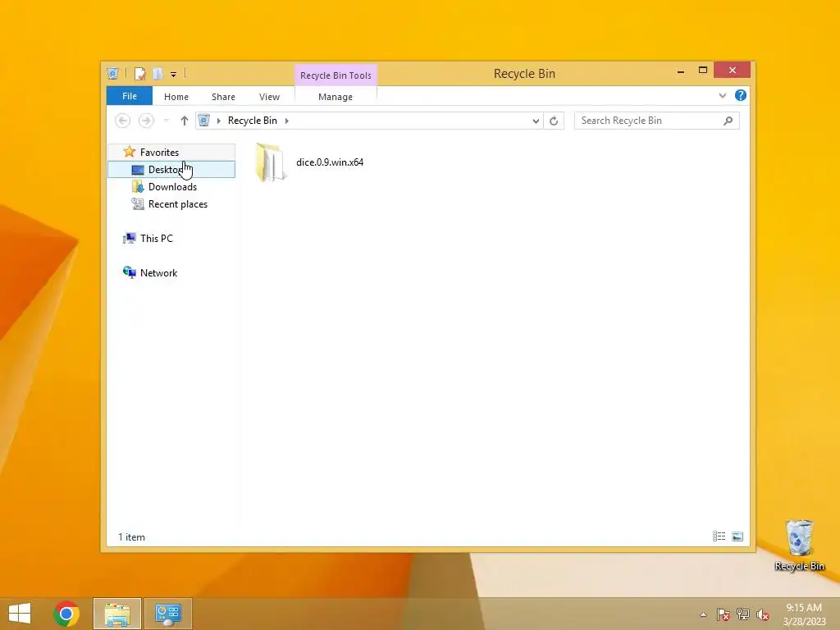Open the Recycle Bin system menu icon in title bar

tap(112, 73)
